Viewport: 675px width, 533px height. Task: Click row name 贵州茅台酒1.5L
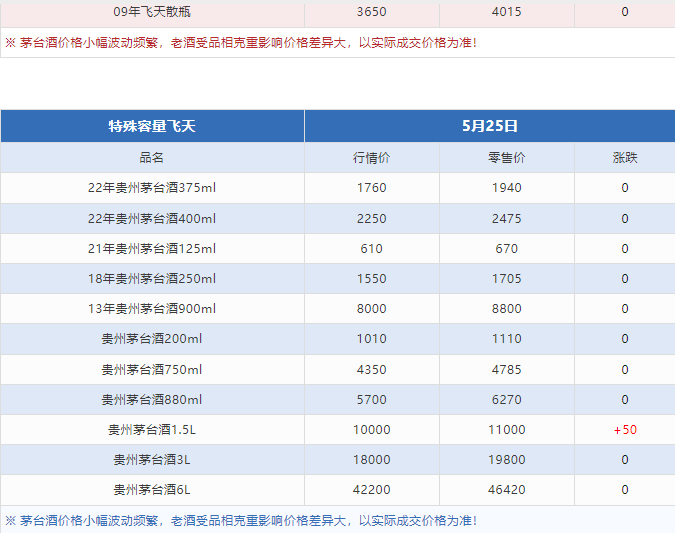pos(152,430)
